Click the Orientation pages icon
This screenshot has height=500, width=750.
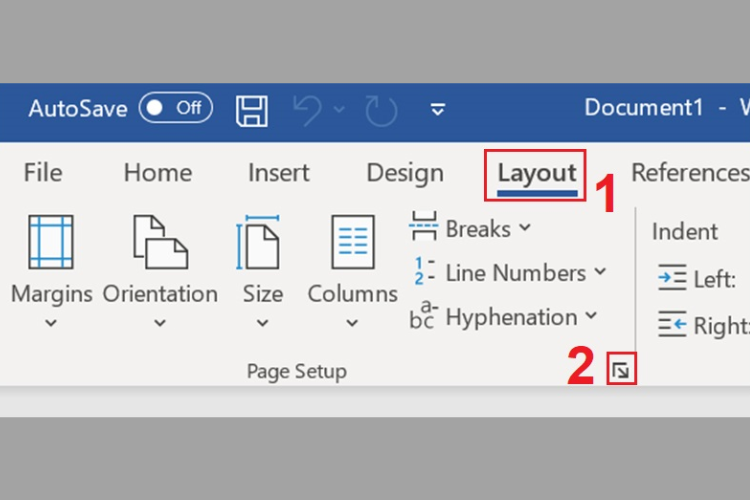(x=160, y=242)
